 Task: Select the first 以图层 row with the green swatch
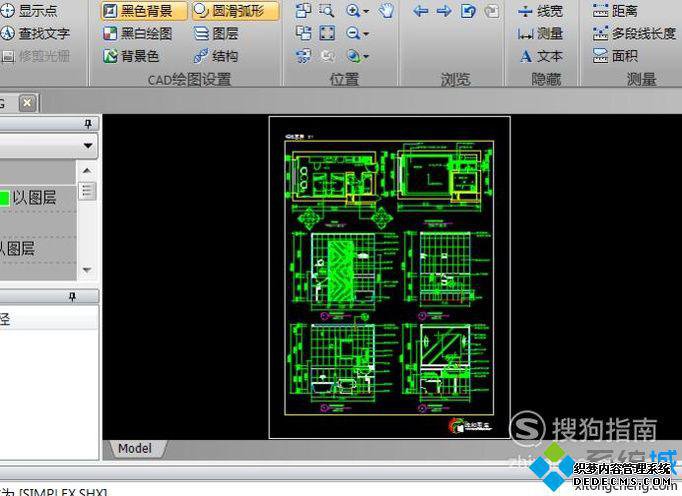[38, 198]
